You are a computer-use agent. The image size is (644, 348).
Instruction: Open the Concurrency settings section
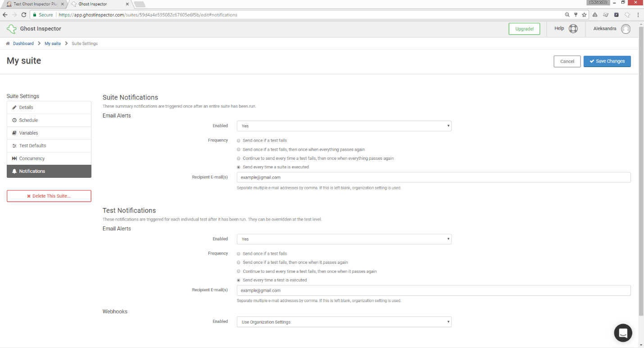[x=49, y=158]
